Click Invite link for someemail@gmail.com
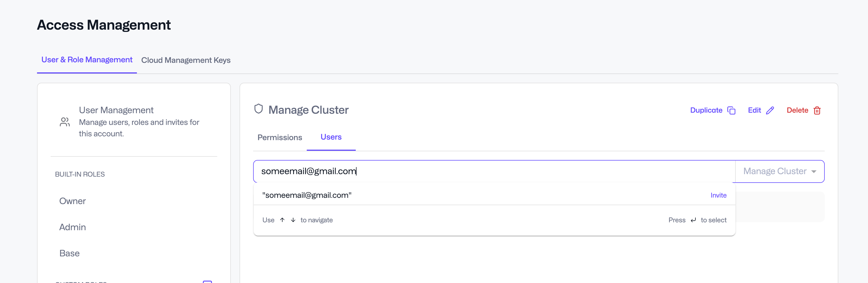This screenshot has height=283, width=868. click(718, 195)
